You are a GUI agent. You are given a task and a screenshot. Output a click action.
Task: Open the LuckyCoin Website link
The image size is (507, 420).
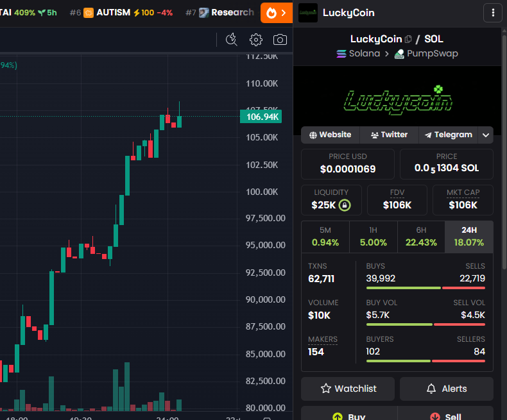pos(330,135)
